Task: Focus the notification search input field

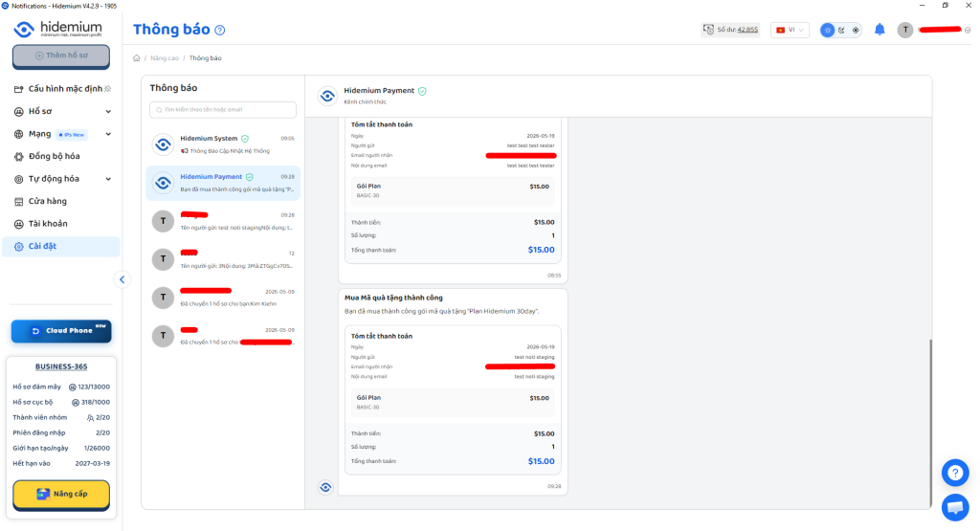Action: click(223, 110)
